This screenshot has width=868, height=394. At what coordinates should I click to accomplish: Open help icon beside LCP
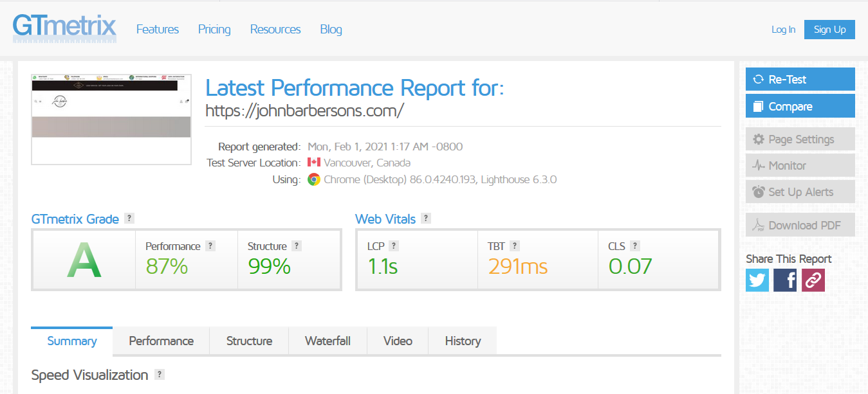pos(394,246)
